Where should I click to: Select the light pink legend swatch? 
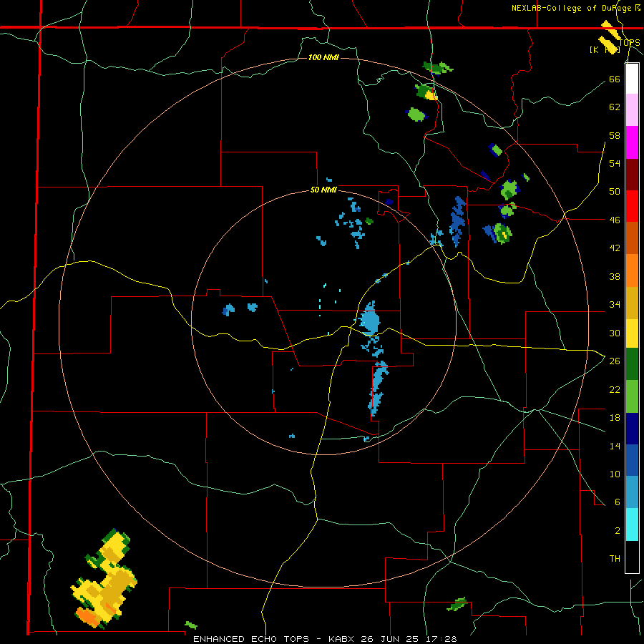632,110
